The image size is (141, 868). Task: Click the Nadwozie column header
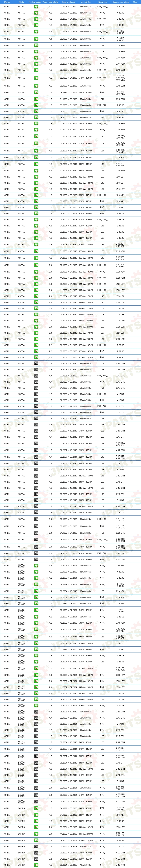[x=102, y=2]
